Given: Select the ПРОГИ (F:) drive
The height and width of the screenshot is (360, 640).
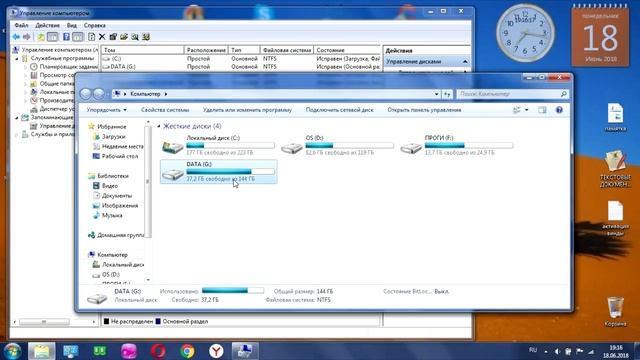Looking at the screenshot, I should 457,145.
